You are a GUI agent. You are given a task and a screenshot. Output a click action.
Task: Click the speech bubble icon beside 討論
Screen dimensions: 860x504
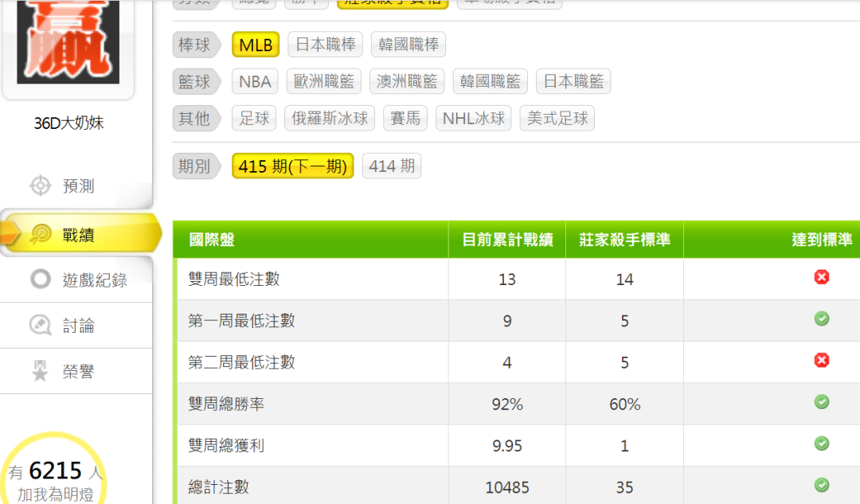[40, 325]
